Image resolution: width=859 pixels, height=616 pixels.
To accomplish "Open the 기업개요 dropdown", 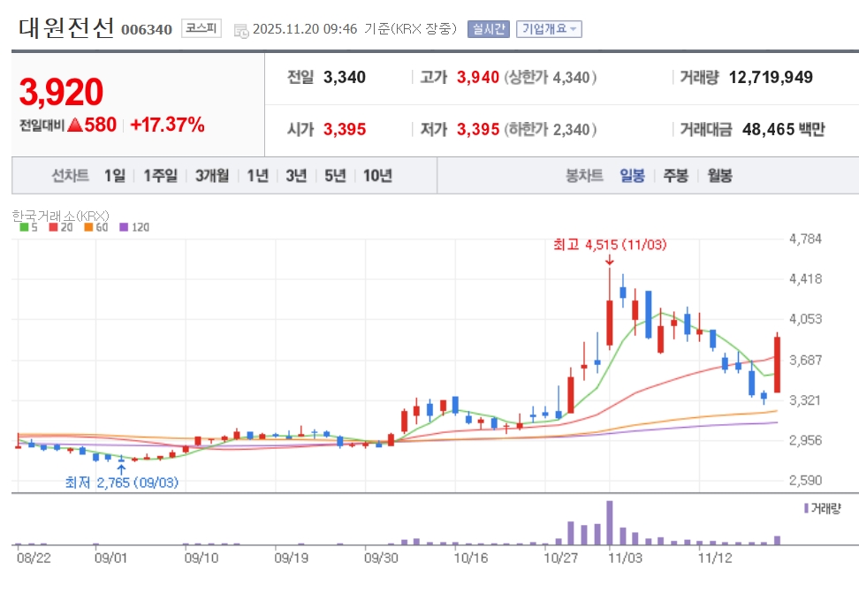I will coord(548,29).
